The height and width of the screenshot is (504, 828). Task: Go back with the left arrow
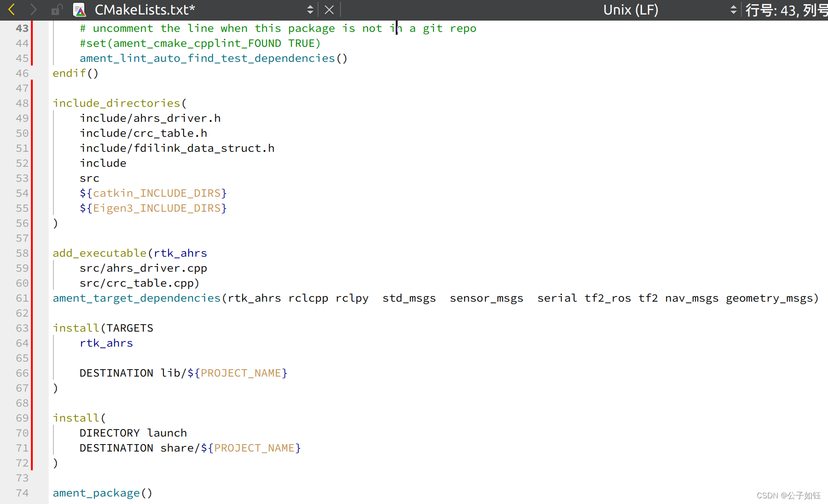12,9
